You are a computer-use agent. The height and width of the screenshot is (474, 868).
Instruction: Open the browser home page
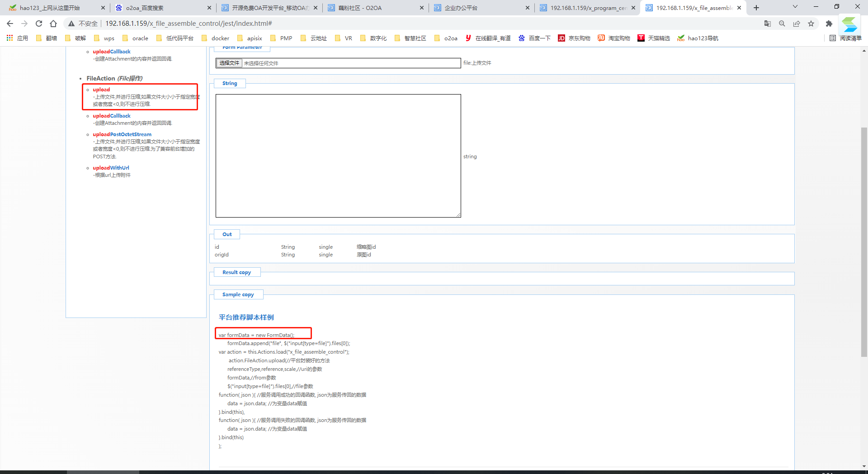[53, 24]
